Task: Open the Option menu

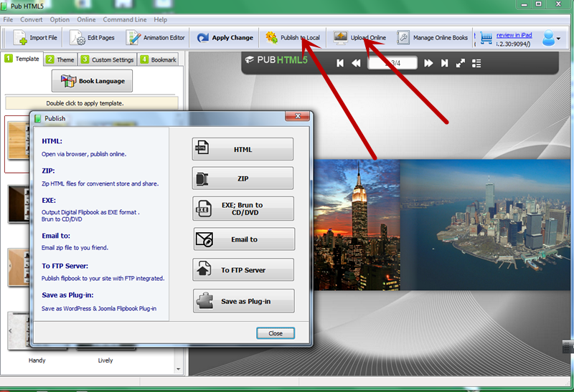Action: [60, 20]
